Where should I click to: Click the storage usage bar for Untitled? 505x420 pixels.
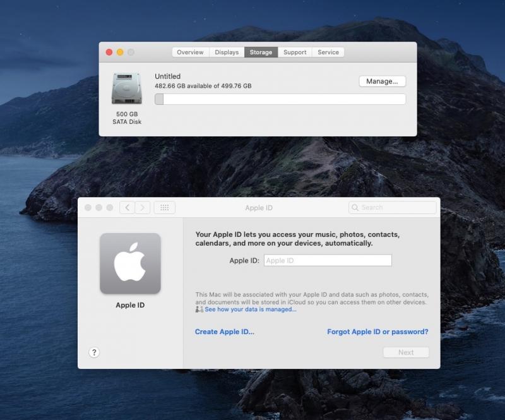point(280,99)
